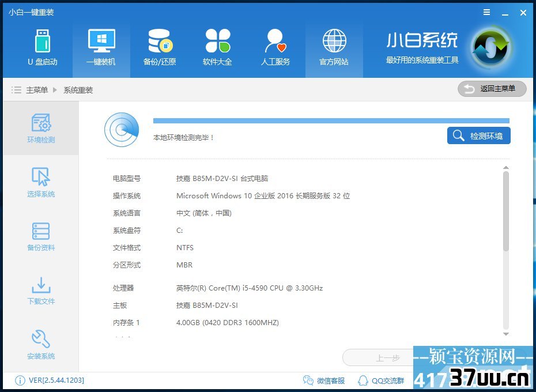Viewport: 536px width, 392px height.
Task: Select 选择系统 step in sidebar
Action: (41, 182)
